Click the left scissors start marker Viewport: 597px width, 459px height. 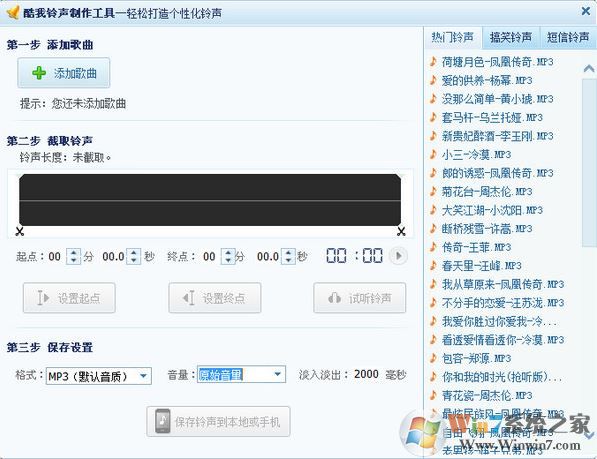pos(19,231)
